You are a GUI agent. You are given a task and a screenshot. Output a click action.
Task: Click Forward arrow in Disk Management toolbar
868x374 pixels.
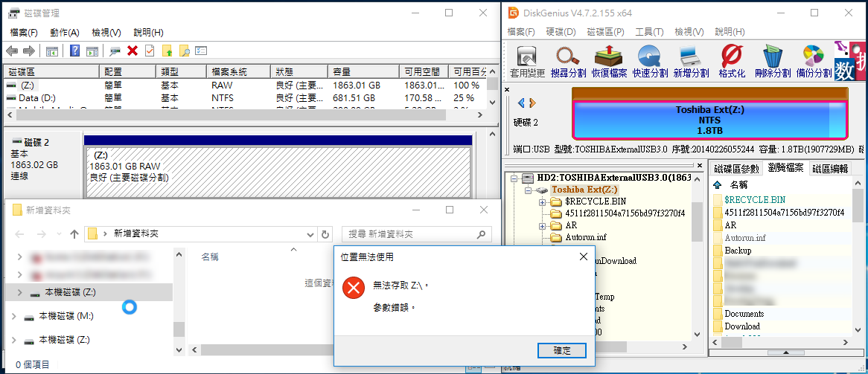click(x=29, y=51)
